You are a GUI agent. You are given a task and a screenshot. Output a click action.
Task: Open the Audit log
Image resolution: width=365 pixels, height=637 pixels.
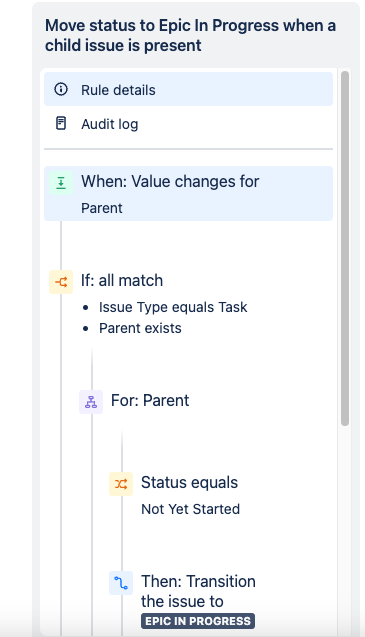188,124
